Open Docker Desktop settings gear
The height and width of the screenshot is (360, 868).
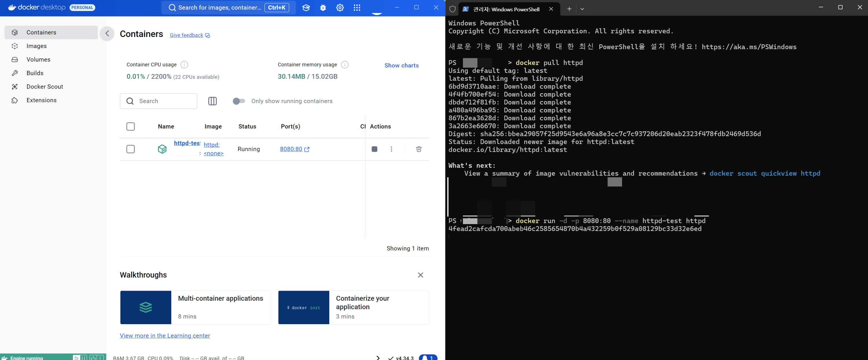[x=340, y=8]
